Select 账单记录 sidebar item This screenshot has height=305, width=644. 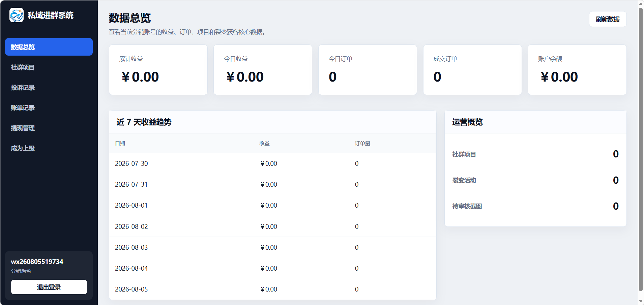point(49,108)
